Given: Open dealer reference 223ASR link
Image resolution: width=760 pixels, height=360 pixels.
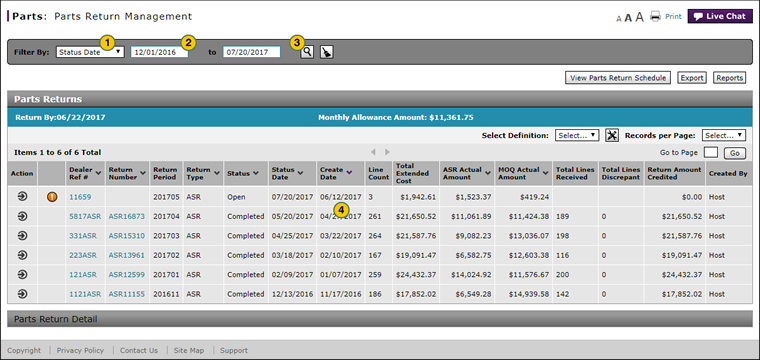Looking at the screenshot, I should pos(83,255).
